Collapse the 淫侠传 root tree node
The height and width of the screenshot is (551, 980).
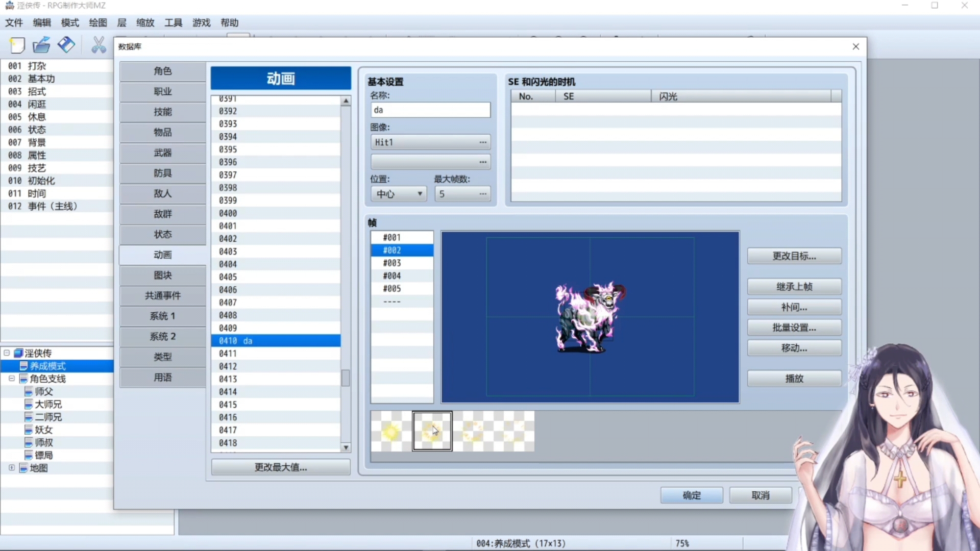[7, 353]
